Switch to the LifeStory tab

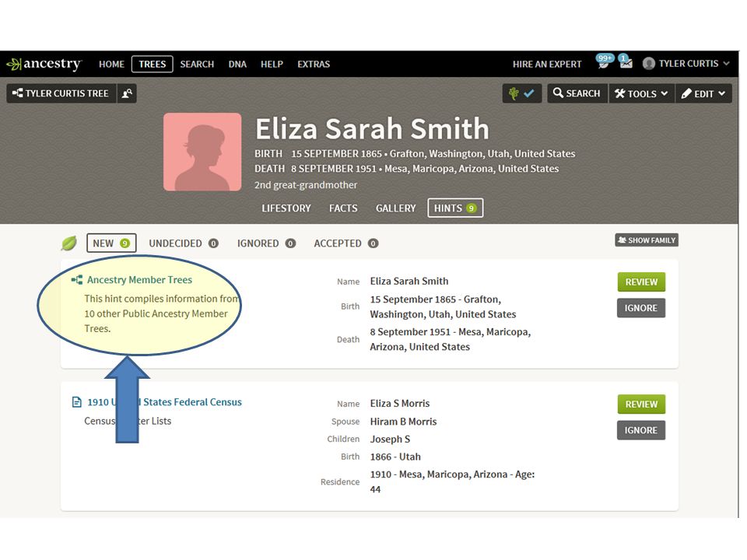point(286,208)
